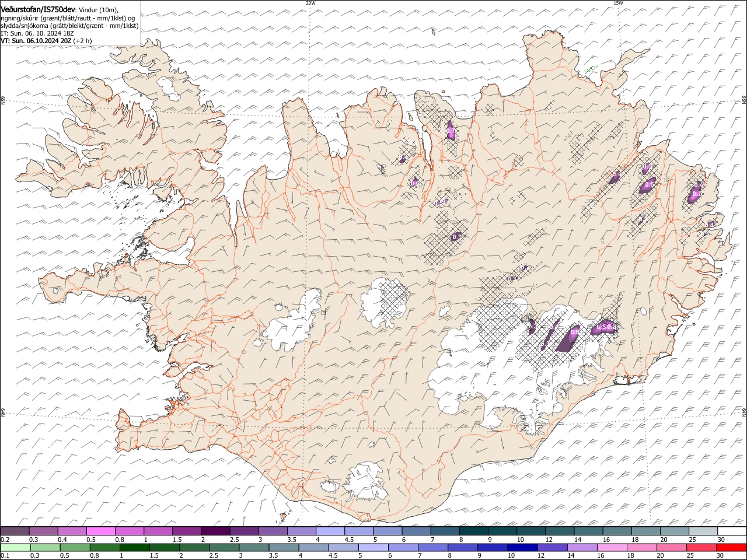
Task: Pick the lower-row swatch starting at 20
Action: point(672,548)
